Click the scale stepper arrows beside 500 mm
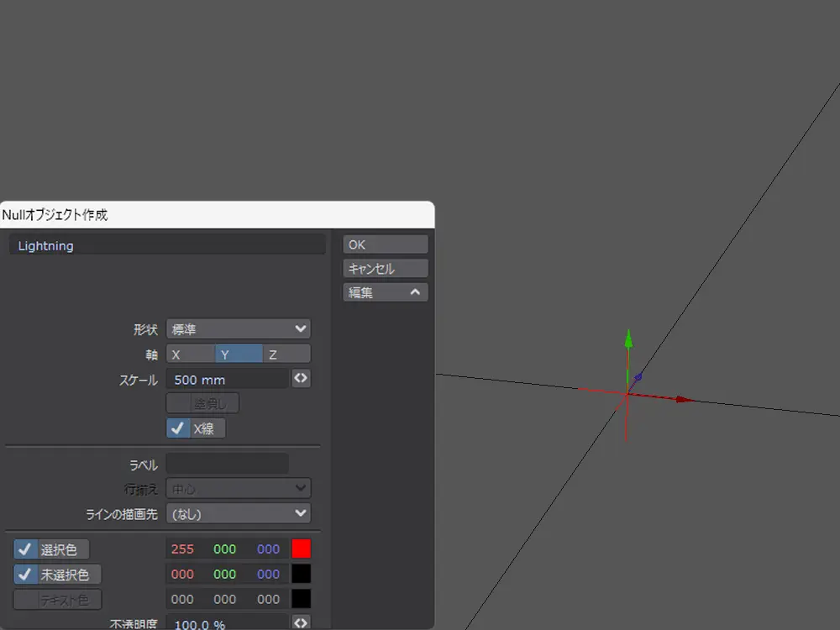This screenshot has width=840, height=630. point(301,379)
